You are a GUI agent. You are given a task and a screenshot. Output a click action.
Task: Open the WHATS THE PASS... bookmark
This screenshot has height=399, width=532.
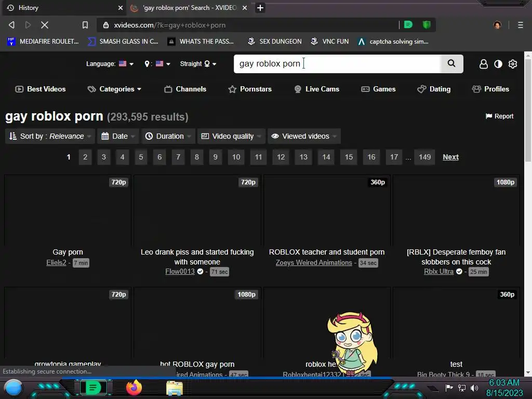pyautogui.click(x=201, y=42)
